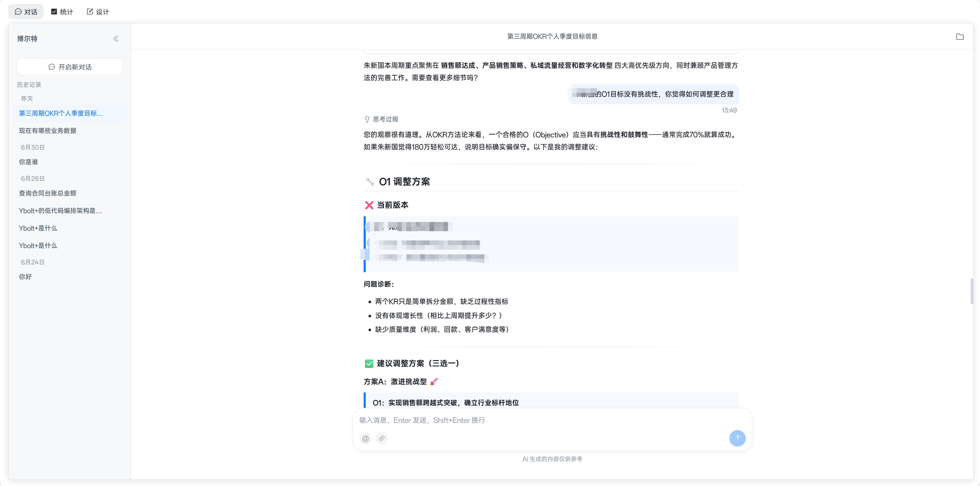
Task: Open chat 你好
Action: pos(70,277)
